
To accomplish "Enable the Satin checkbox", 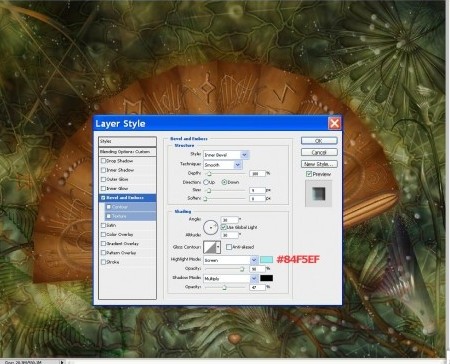I will pyautogui.click(x=103, y=225).
